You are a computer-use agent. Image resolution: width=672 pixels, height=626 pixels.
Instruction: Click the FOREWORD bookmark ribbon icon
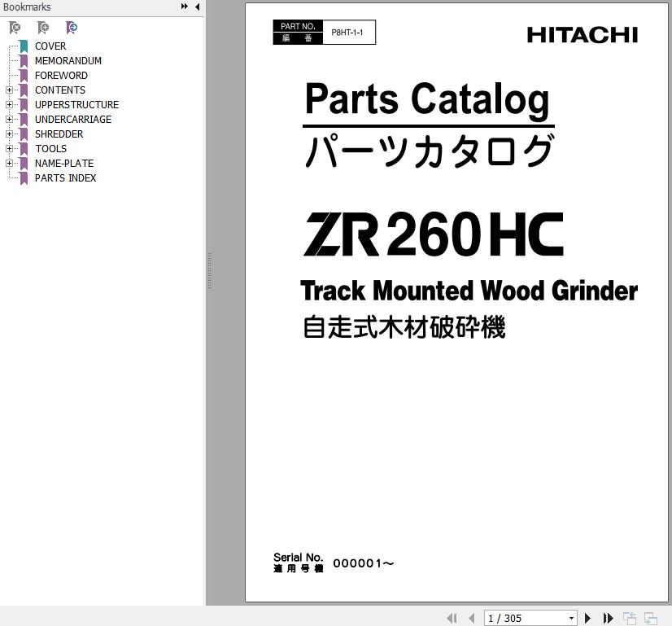point(24,76)
